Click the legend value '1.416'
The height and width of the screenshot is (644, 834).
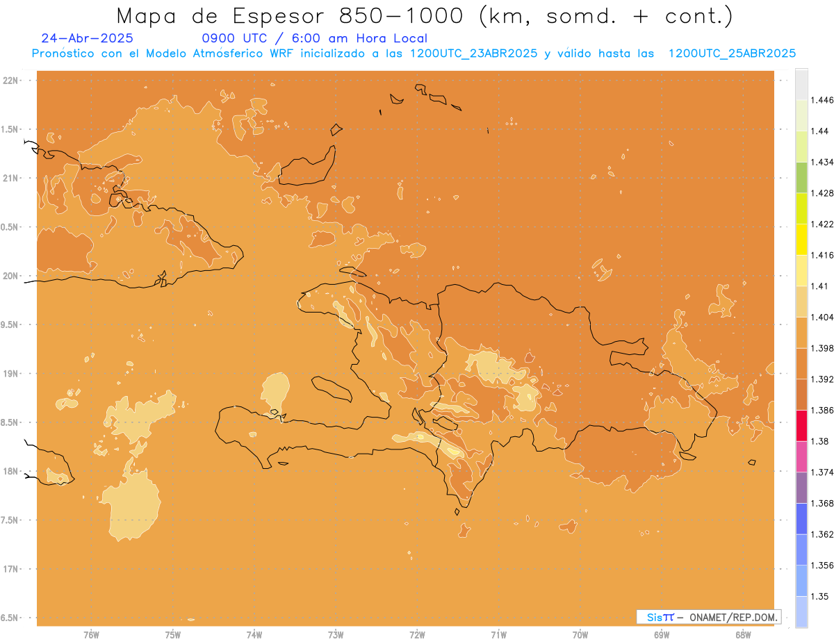(x=822, y=255)
